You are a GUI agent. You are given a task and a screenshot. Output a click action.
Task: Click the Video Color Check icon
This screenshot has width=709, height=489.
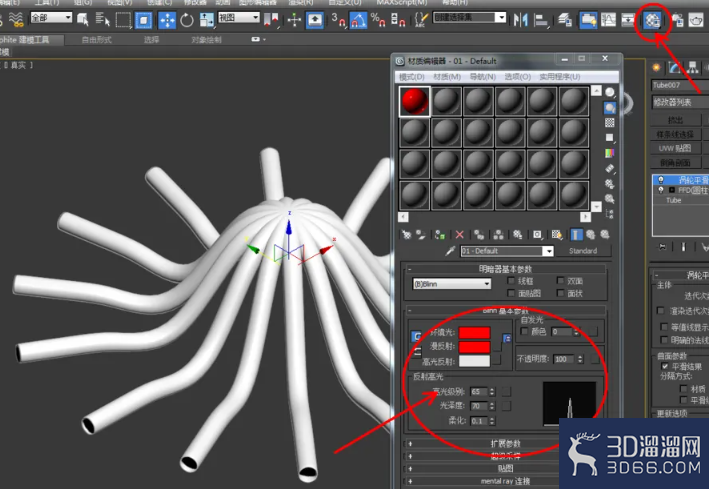click(610, 153)
